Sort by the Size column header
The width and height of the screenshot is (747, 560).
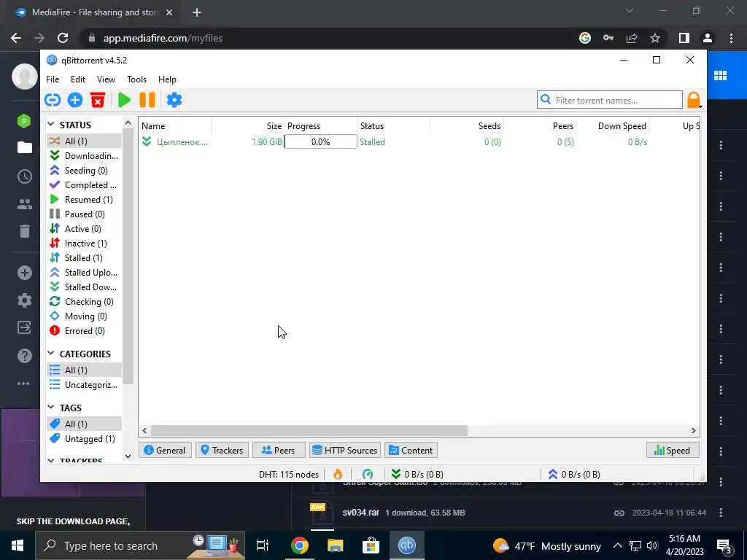pos(248,125)
